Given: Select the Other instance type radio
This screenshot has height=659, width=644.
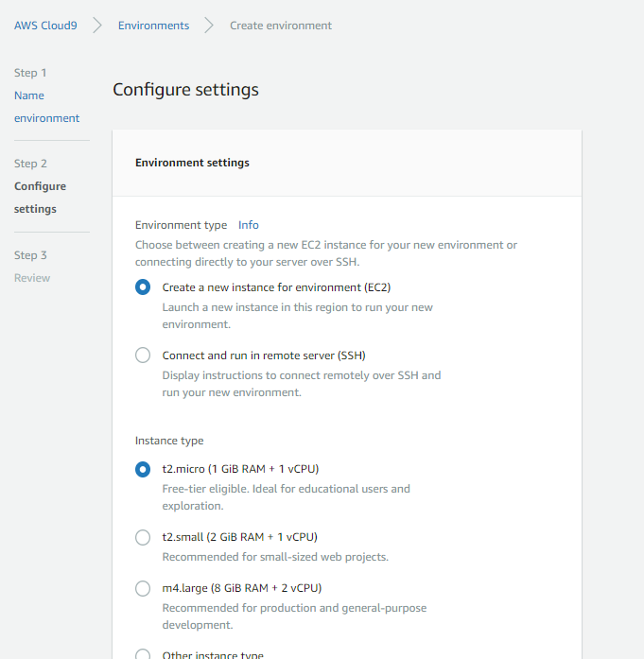Looking at the screenshot, I should (143, 654).
